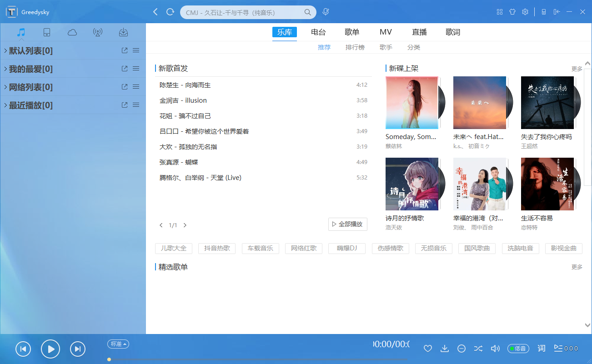Click 更多 next to 精选歌单
The image size is (592, 364).
pos(577,267)
